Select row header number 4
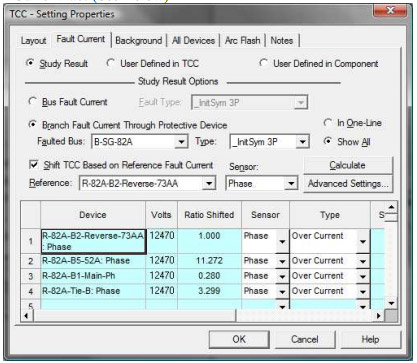417x363 pixels. point(31,291)
